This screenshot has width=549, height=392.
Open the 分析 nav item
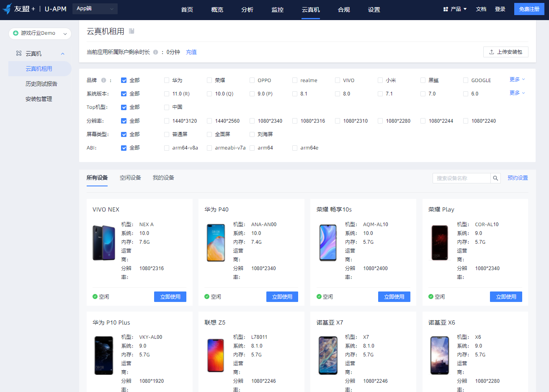tap(247, 10)
